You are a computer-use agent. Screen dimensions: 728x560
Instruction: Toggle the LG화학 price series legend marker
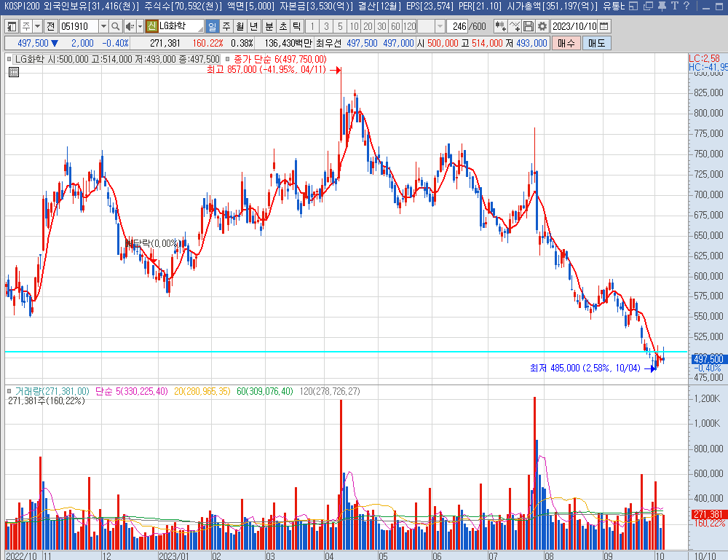9,60
